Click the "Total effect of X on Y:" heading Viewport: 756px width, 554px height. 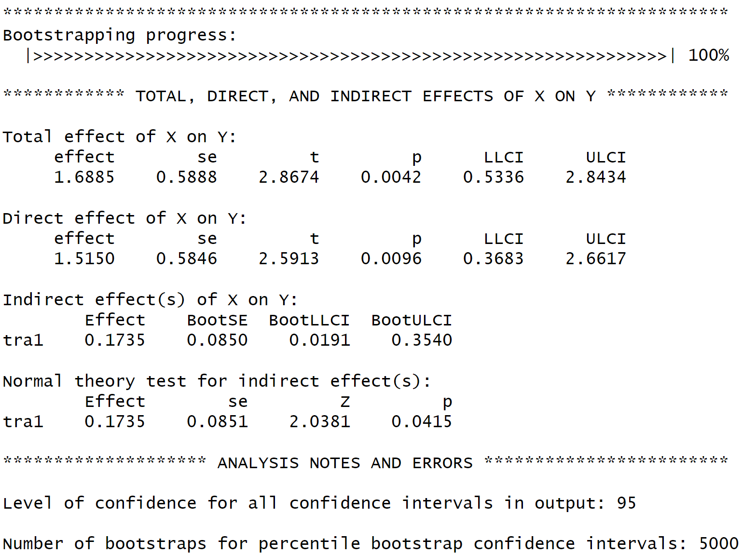point(119,137)
